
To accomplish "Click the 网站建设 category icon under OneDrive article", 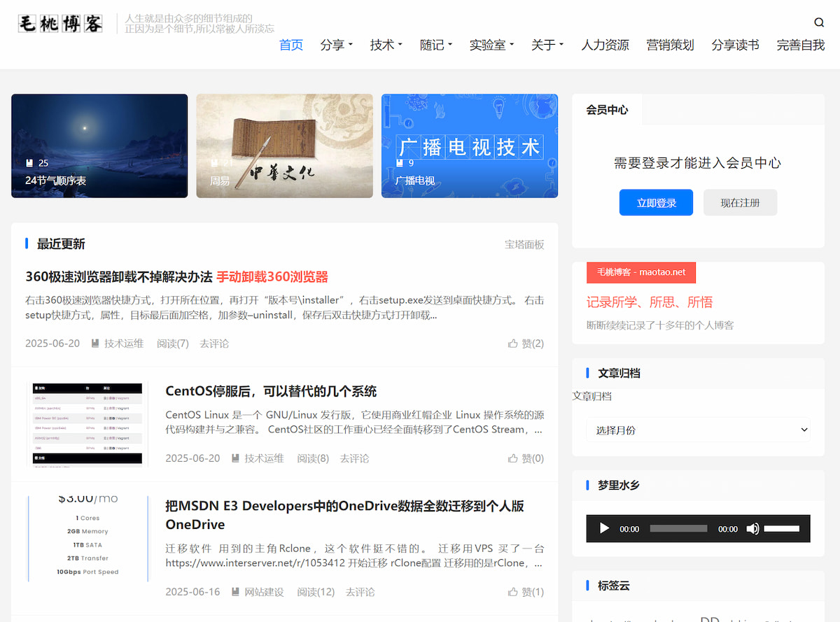I will (x=235, y=592).
